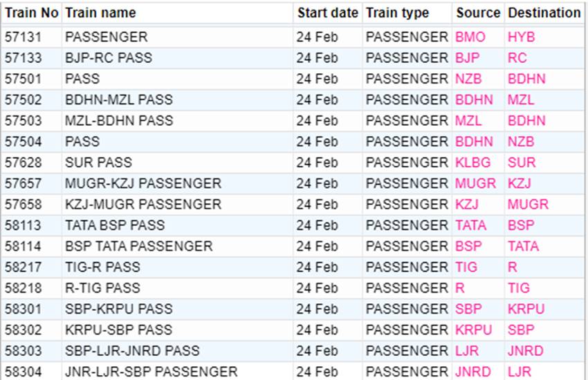Image resolution: width=588 pixels, height=380 pixels.
Task: Click the Start date column header
Action: (x=328, y=12)
